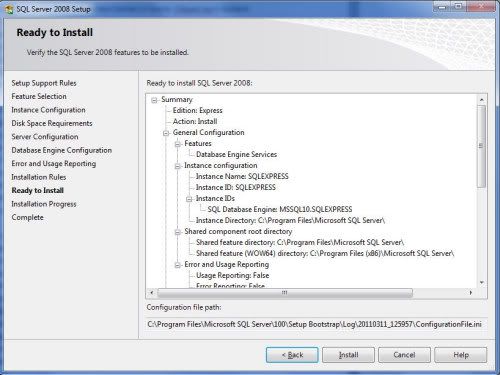Select the 'General Configuration' tree label

coord(208,132)
